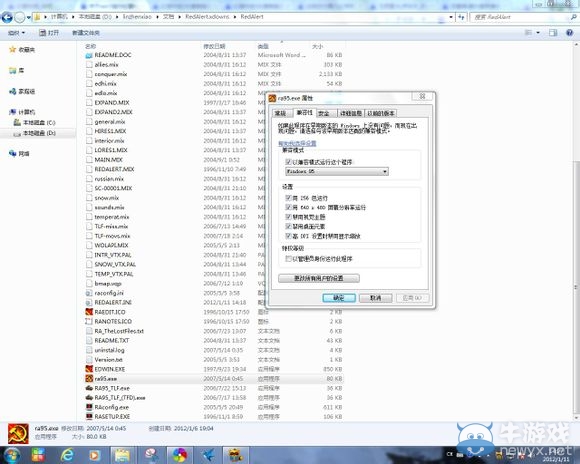This screenshot has height=464, width=580.
Task: Select the README.DOC file icon
Action: (x=89, y=55)
